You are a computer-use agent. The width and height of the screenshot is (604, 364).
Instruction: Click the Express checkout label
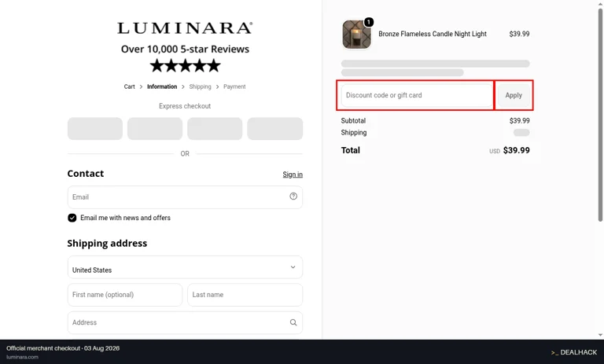coord(185,106)
